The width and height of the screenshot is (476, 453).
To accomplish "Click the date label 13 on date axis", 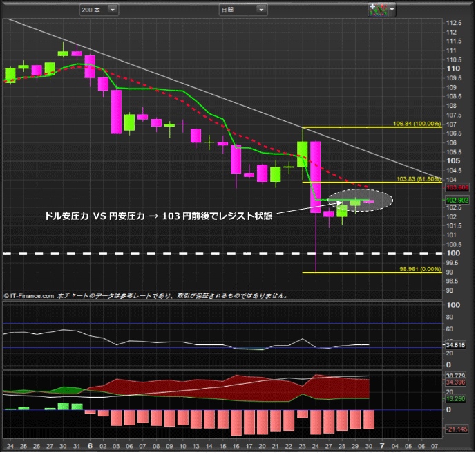I will pyautogui.click(x=196, y=446).
